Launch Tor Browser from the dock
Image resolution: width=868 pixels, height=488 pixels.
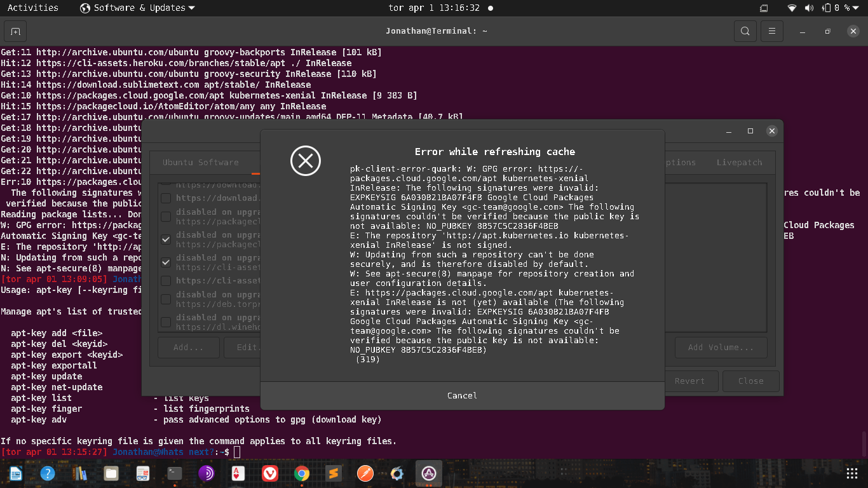(207, 473)
